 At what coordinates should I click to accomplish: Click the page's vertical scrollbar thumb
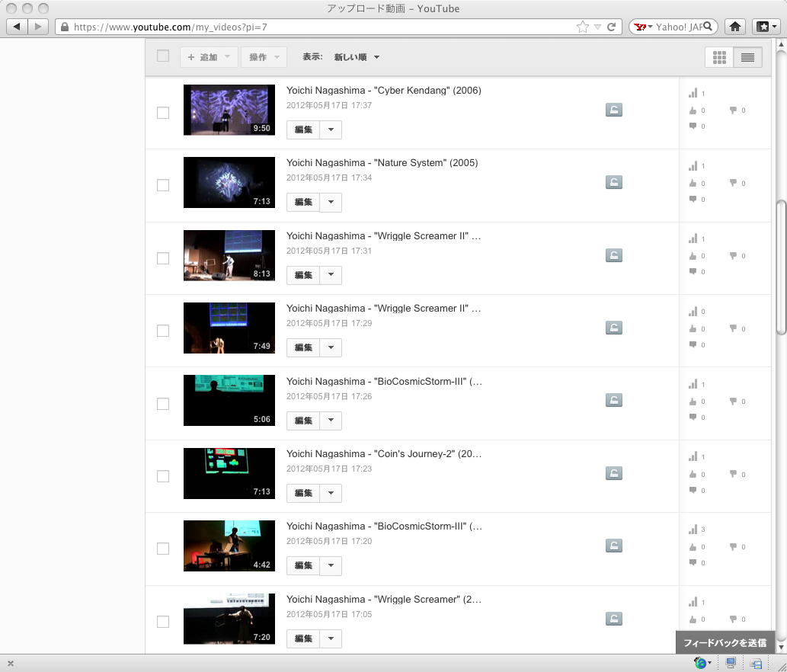[x=781, y=267]
